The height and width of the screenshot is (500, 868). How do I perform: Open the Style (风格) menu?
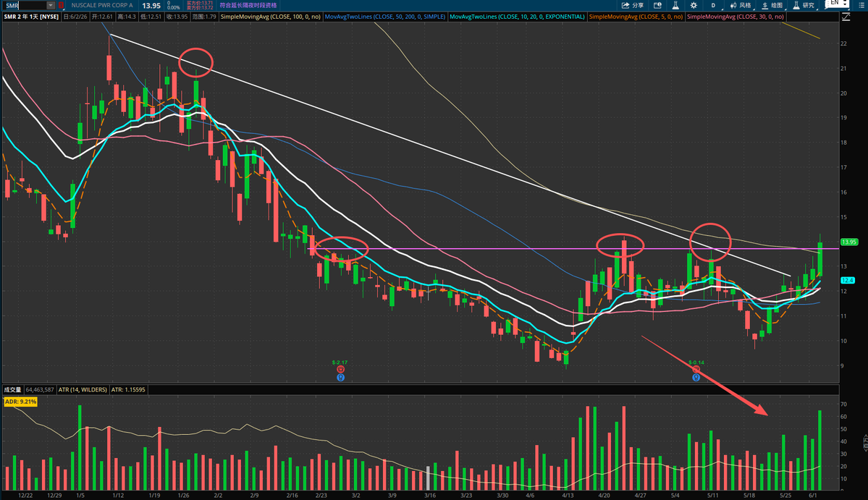(x=740, y=6)
